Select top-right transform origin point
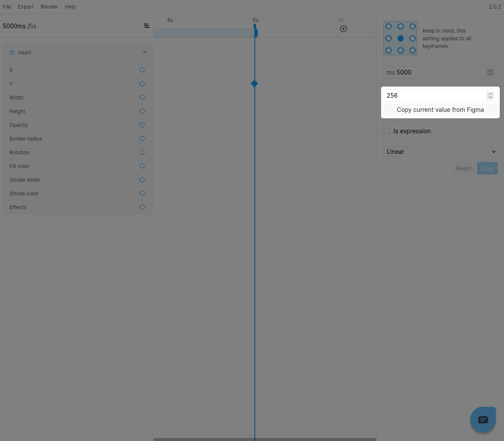Screen dimensions: 504x441 pos(412,27)
